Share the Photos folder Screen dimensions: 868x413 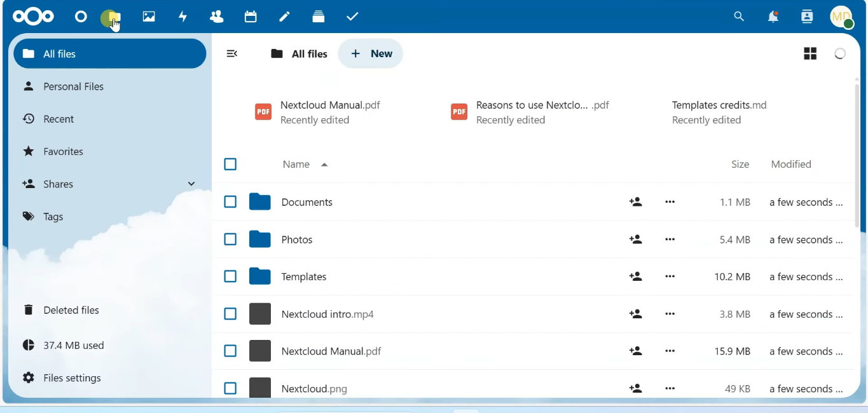point(636,240)
